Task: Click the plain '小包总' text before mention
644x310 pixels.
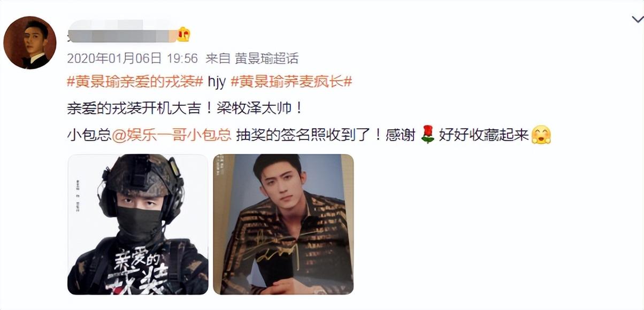Action: (89, 135)
